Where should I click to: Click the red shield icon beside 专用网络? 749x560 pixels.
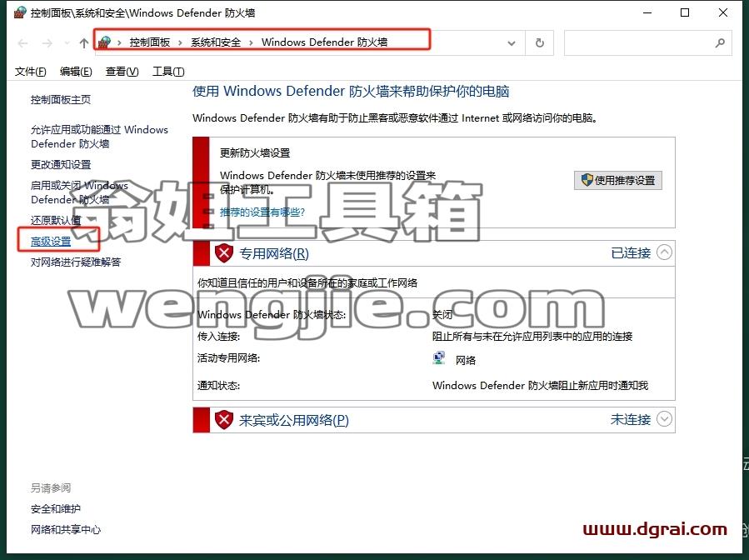(x=223, y=253)
